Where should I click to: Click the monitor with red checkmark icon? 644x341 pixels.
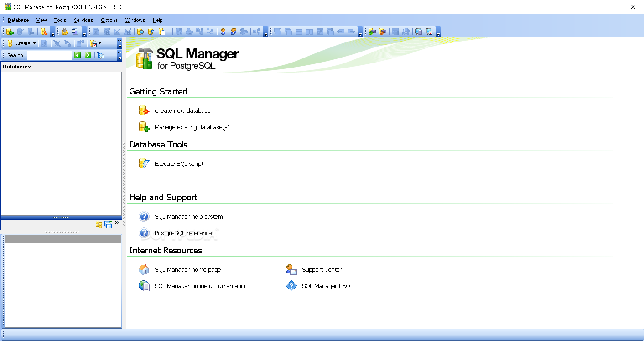(429, 31)
